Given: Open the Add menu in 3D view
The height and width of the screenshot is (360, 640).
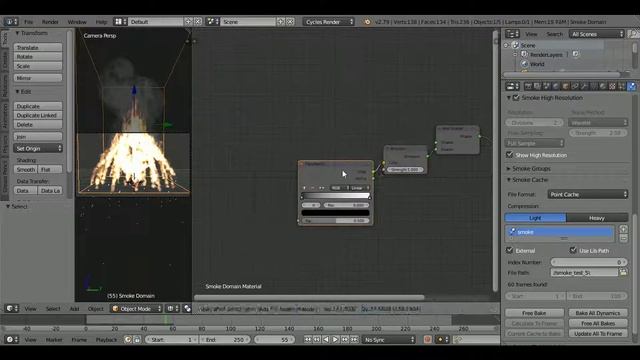Looking at the screenshot, I should 74,309.
